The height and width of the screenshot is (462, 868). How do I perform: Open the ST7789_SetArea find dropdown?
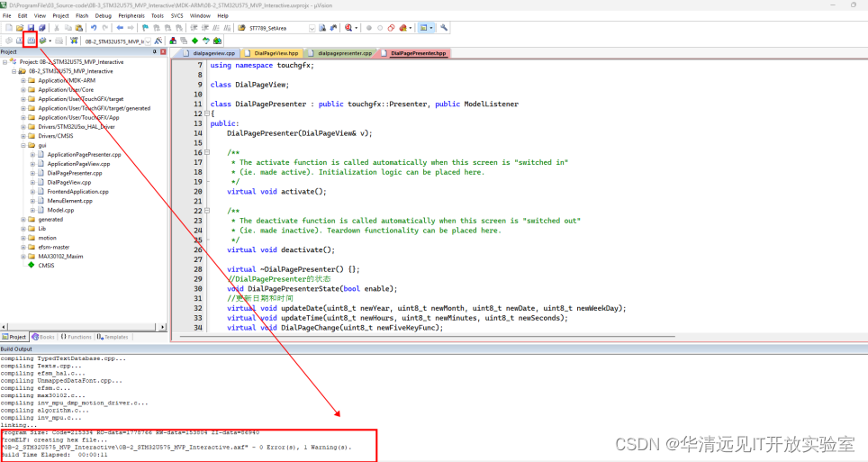(x=312, y=28)
